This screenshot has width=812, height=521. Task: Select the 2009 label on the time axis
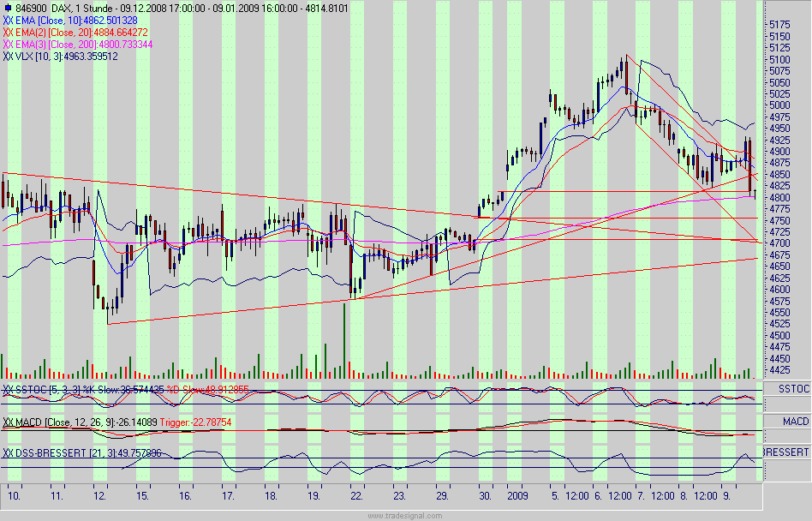tap(517, 494)
